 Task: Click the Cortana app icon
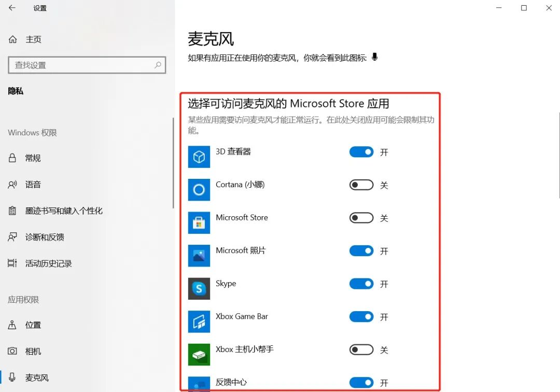pos(199,190)
